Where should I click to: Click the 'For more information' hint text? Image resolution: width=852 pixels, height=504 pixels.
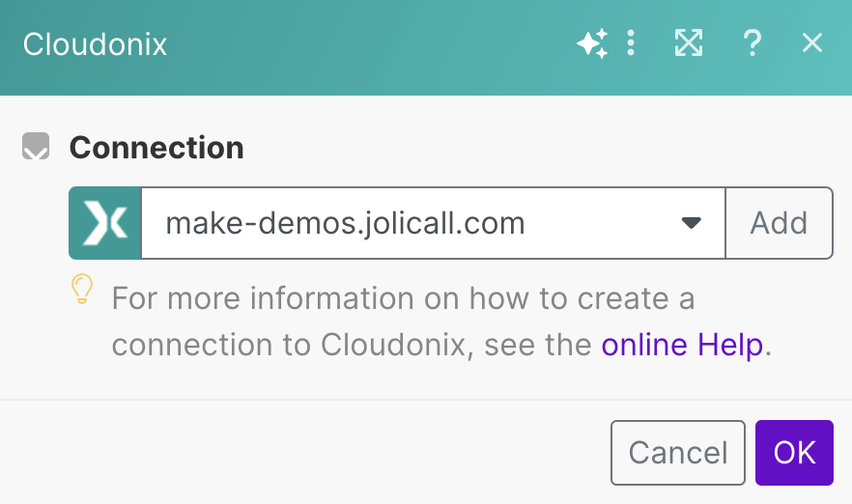point(403,297)
